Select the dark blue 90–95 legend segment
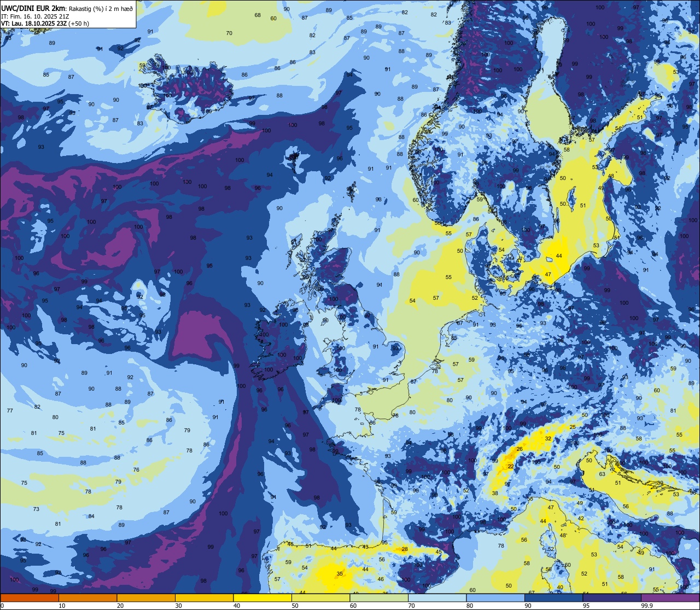Image resolution: width=700 pixels, height=610 pixels. (553, 597)
